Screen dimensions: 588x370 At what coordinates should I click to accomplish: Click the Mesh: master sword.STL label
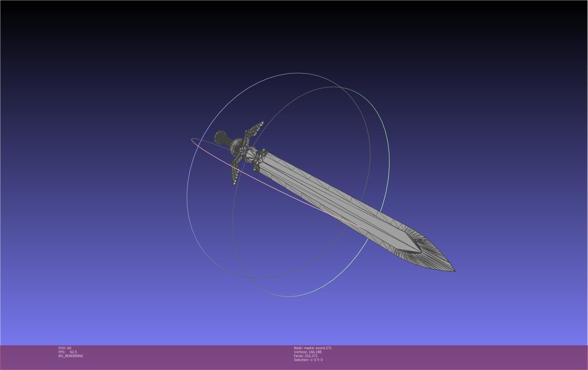[x=313, y=348]
